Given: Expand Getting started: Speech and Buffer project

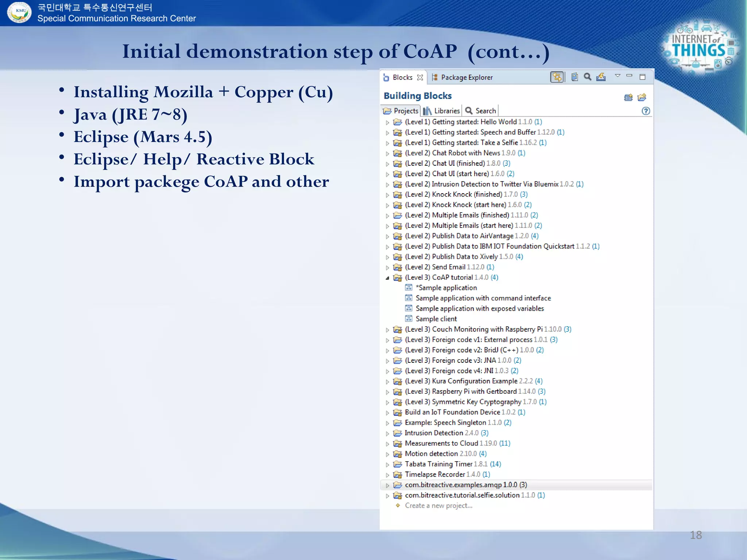Looking at the screenshot, I should click(x=387, y=133).
